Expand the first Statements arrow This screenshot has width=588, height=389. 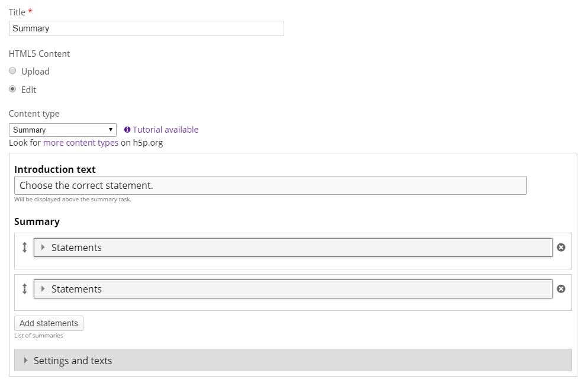tap(43, 247)
